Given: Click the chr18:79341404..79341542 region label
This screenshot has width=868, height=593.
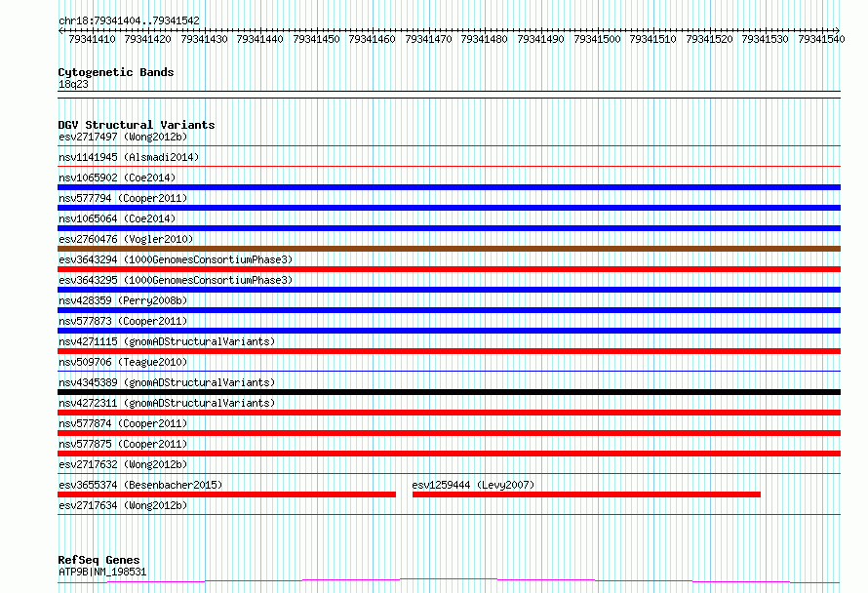Looking at the screenshot, I should click(x=129, y=20).
